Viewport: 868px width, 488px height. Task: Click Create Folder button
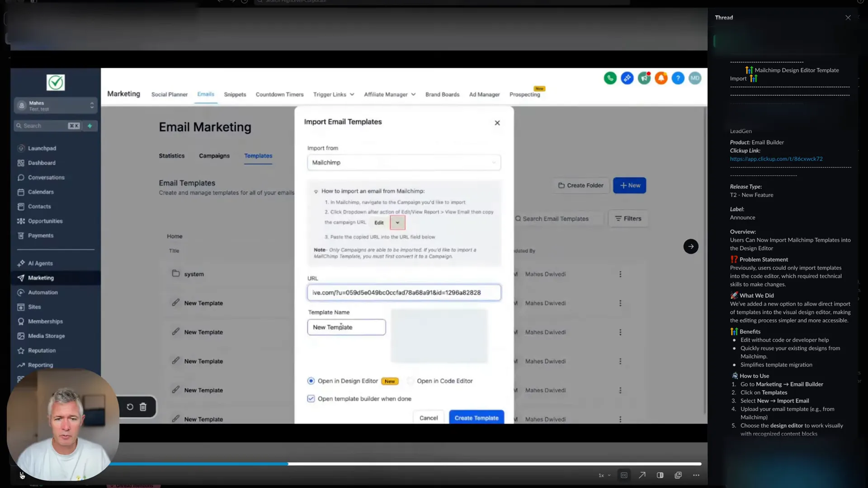tap(580, 185)
